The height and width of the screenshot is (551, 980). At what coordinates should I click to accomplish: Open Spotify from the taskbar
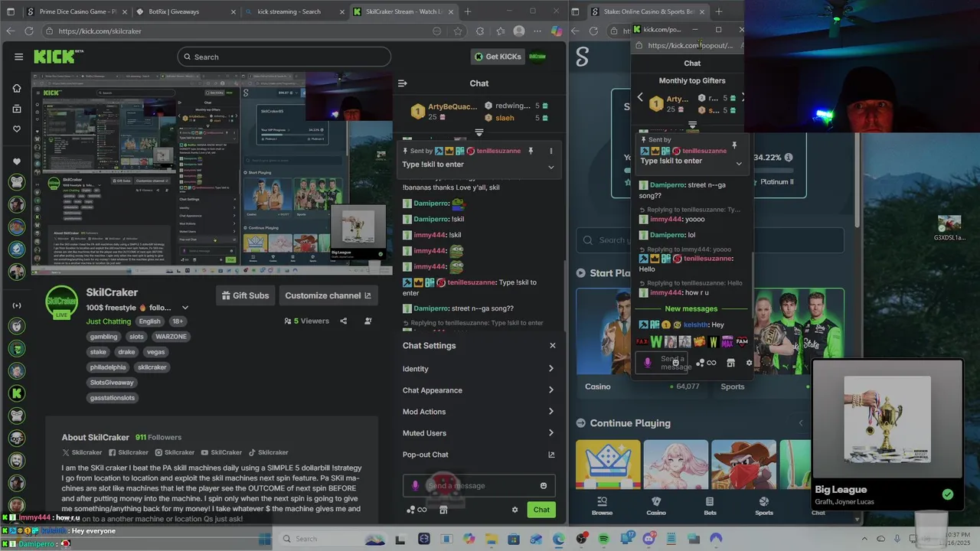pos(603,539)
